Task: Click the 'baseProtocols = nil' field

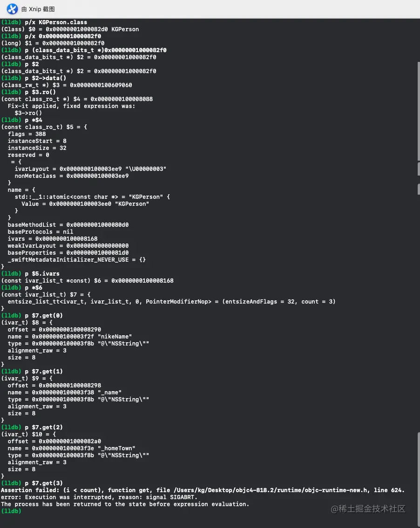Action: pos(41,232)
